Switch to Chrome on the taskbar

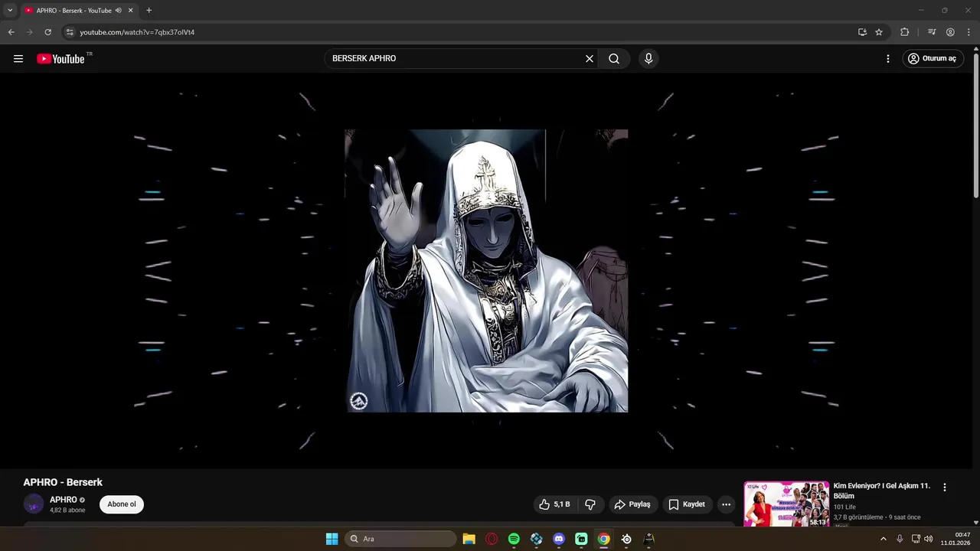pos(604,539)
